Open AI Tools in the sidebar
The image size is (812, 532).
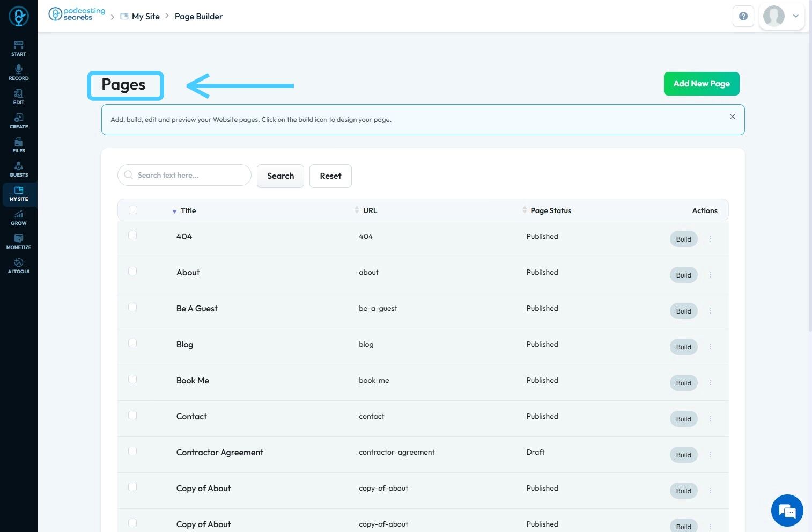point(19,266)
